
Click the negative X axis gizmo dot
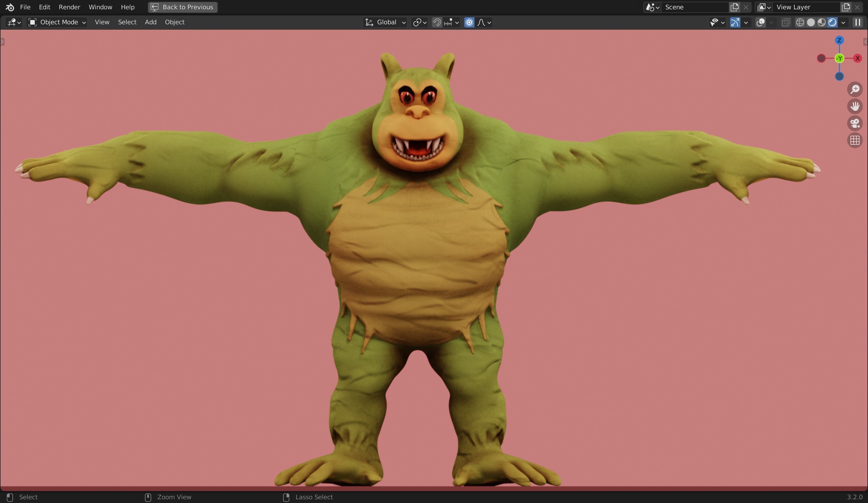tap(821, 58)
